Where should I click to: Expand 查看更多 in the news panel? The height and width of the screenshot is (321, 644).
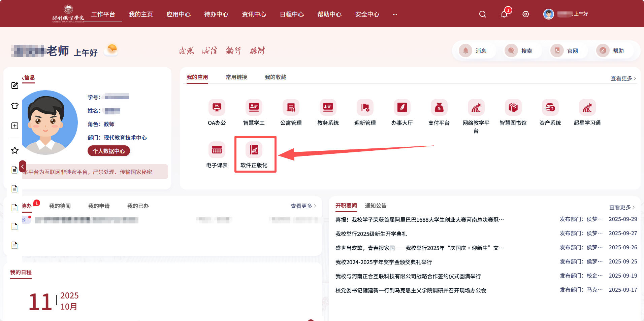621,207
